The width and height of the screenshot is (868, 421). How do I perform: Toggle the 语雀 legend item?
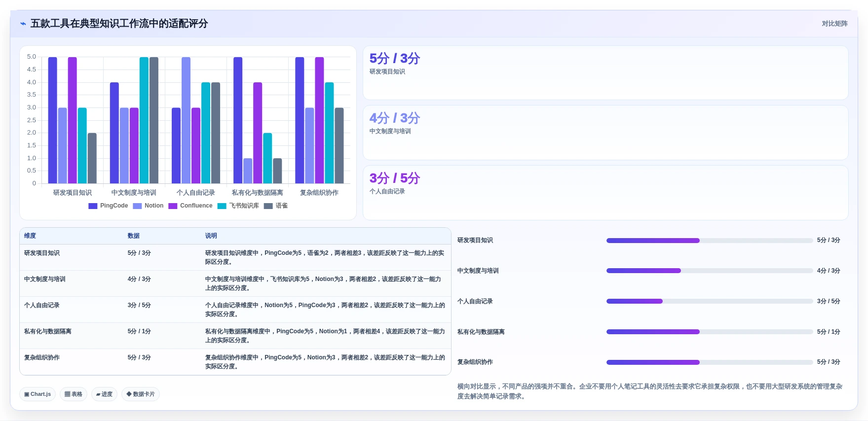(276, 206)
